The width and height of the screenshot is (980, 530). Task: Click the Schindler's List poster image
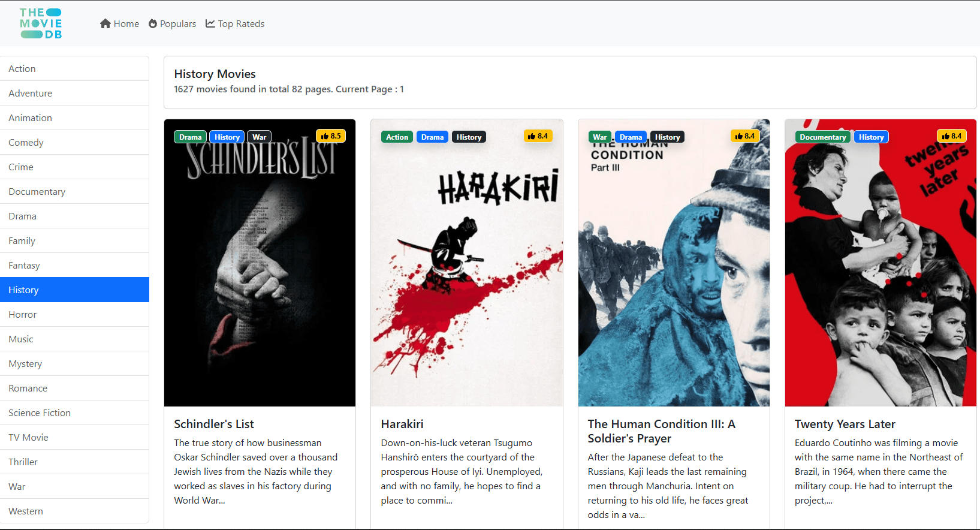coord(260,270)
